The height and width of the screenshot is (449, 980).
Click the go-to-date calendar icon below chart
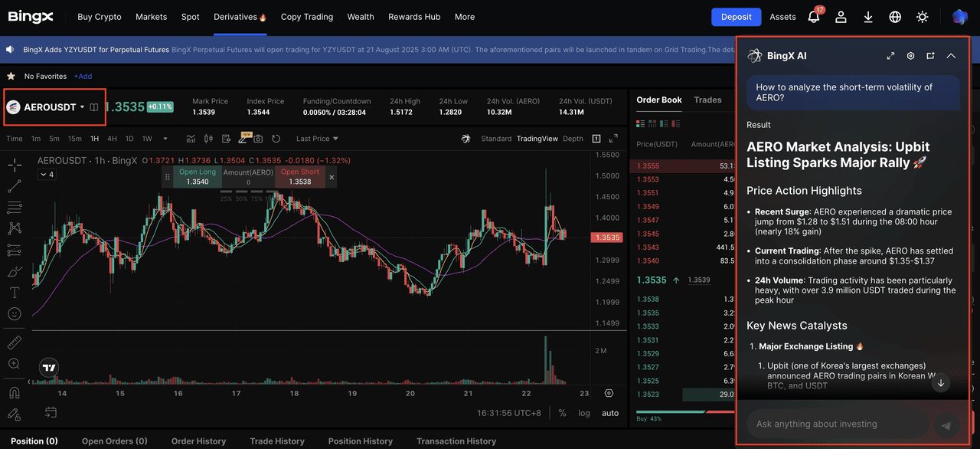[x=51, y=412]
